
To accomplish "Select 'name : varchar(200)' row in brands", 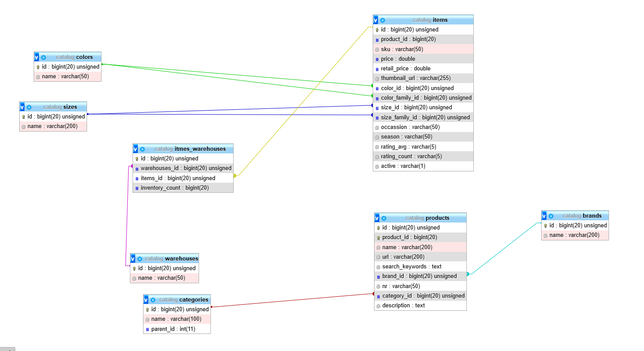I will point(575,235).
